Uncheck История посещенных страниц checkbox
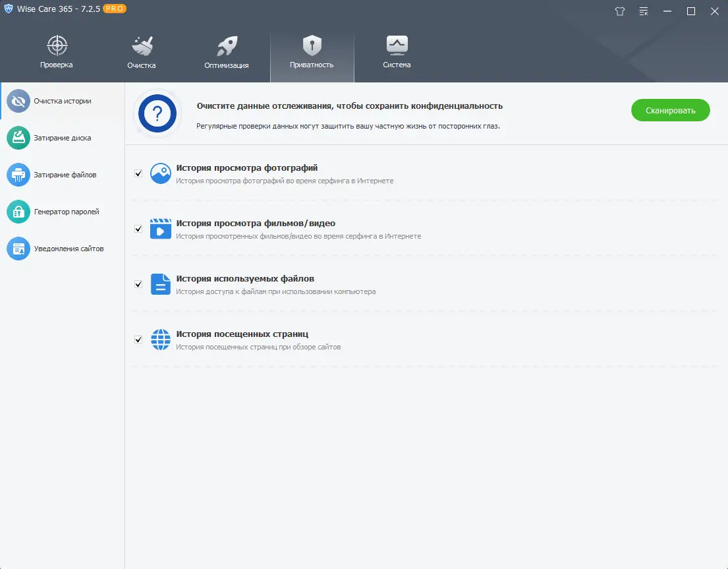This screenshot has width=728, height=569. pos(138,340)
